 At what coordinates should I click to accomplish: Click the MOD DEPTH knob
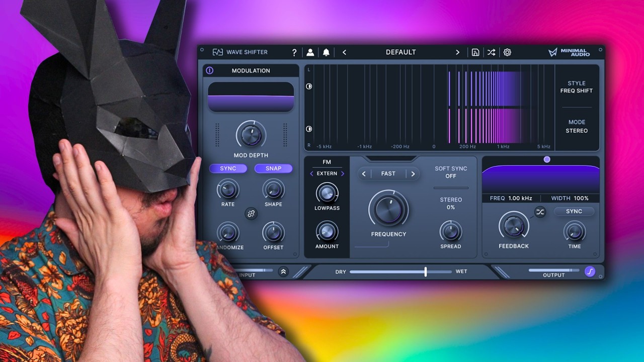(x=251, y=135)
